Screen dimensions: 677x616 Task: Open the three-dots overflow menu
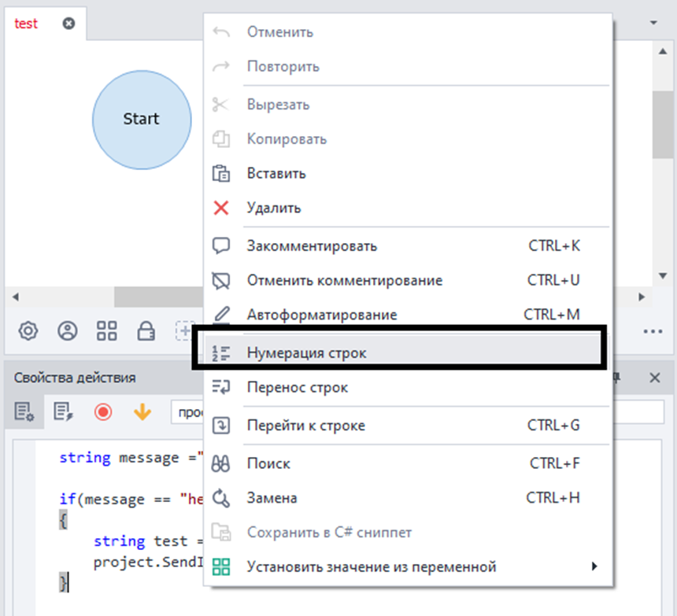[x=653, y=332]
